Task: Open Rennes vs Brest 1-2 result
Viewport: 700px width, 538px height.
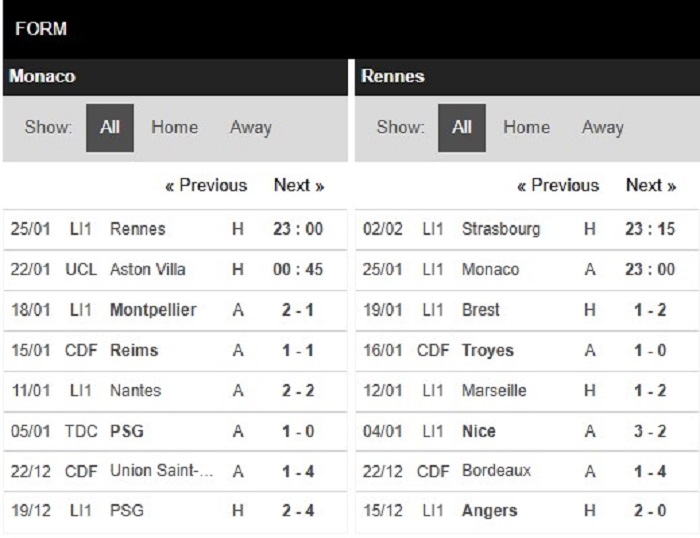Action: 527,311
